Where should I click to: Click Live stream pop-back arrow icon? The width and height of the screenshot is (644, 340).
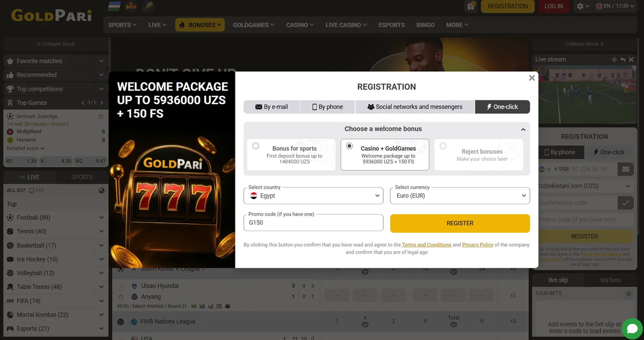click(x=623, y=60)
